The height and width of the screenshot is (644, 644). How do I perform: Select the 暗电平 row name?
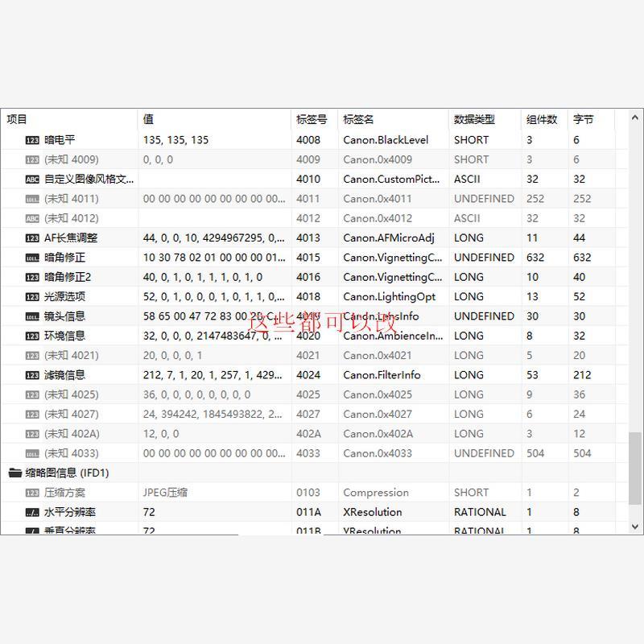tap(60, 140)
